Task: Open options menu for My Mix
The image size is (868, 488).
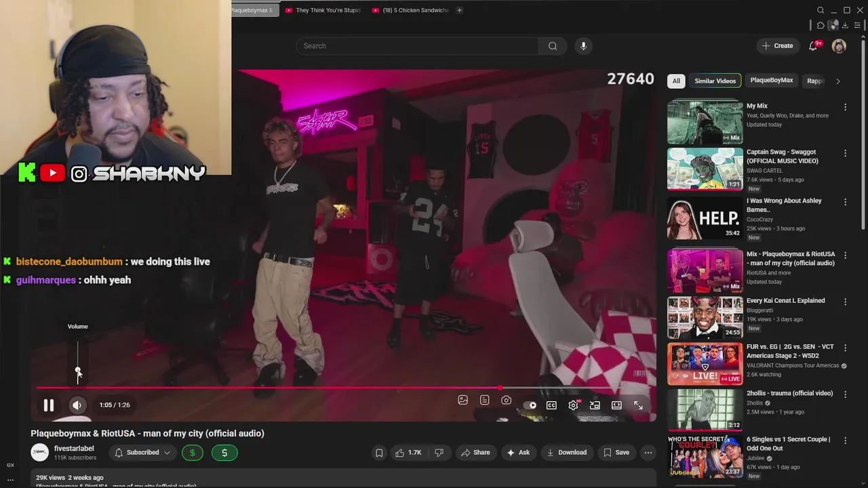Action: point(845,107)
